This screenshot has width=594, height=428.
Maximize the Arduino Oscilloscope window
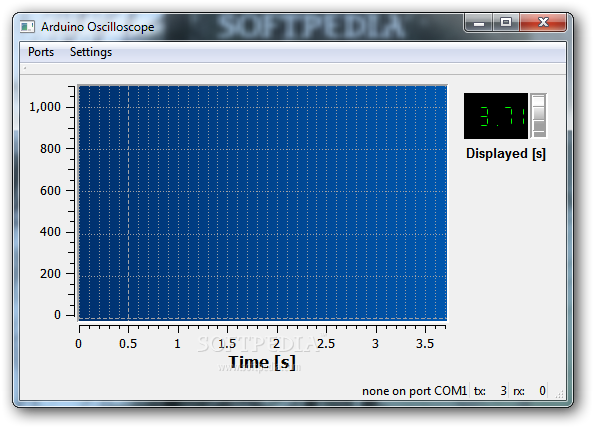tap(506, 23)
